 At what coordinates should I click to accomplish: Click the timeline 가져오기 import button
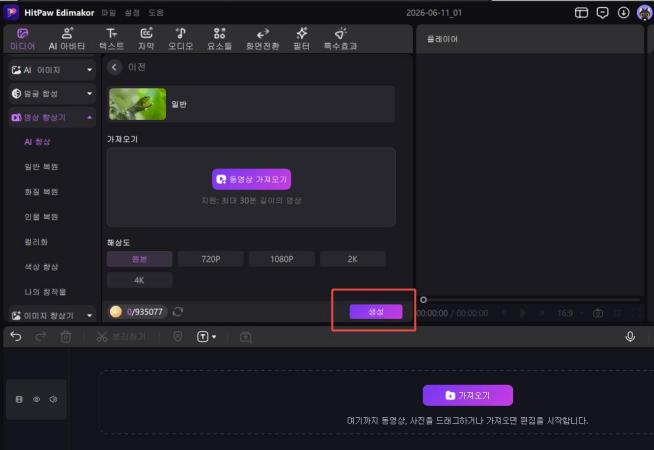tap(468, 395)
